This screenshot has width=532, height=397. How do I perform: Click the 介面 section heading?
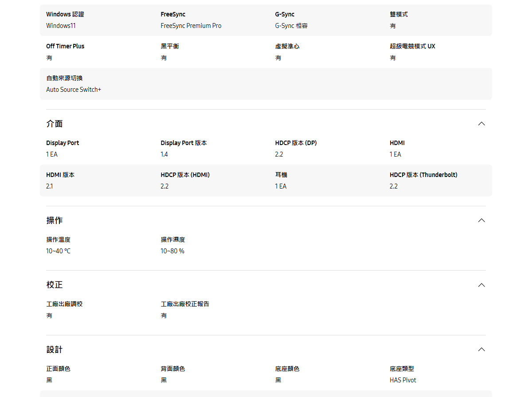point(55,124)
